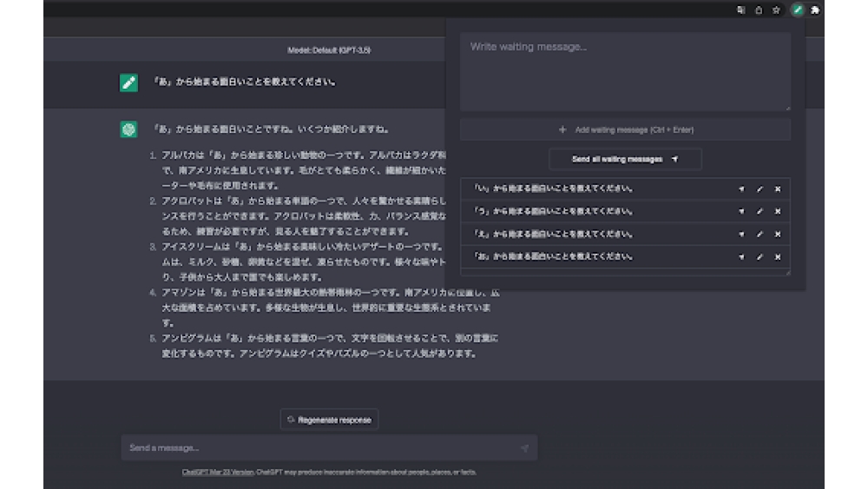Edit the 「う」 waiting message
The image size is (868, 489).
click(x=759, y=212)
